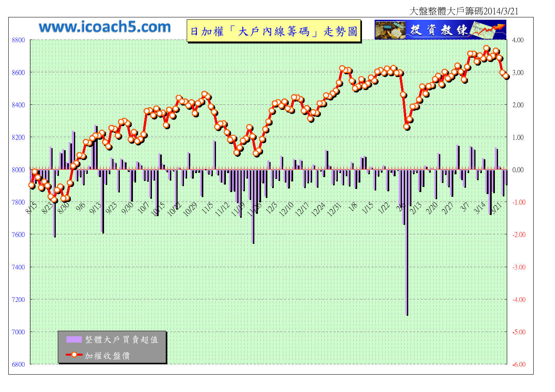Click the longest purple bar dropping to 7100
The image size is (555, 392).
(x=407, y=242)
